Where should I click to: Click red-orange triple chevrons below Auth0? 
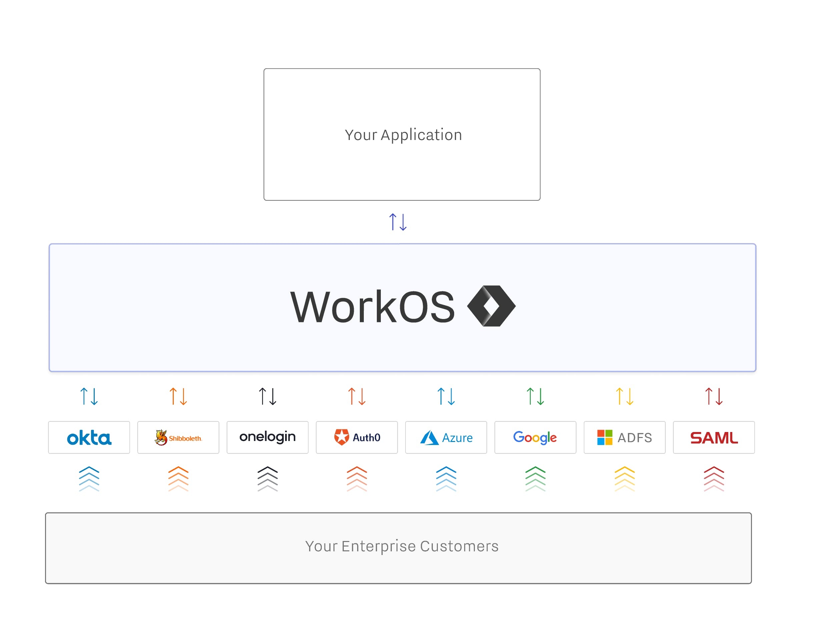[x=357, y=479]
